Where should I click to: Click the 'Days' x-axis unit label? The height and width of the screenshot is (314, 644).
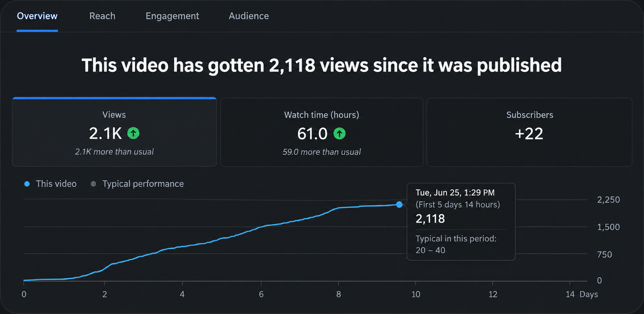click(x=589, y=294)
